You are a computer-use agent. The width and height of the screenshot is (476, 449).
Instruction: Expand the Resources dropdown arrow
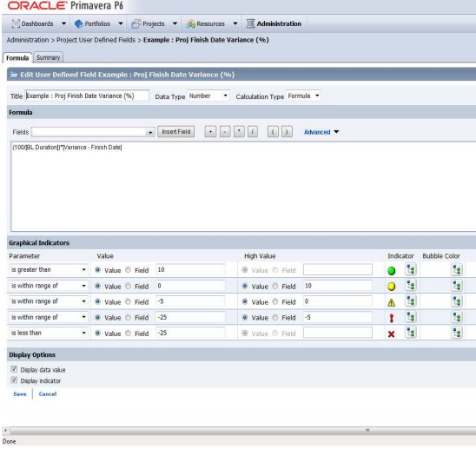tap(235, 23)
